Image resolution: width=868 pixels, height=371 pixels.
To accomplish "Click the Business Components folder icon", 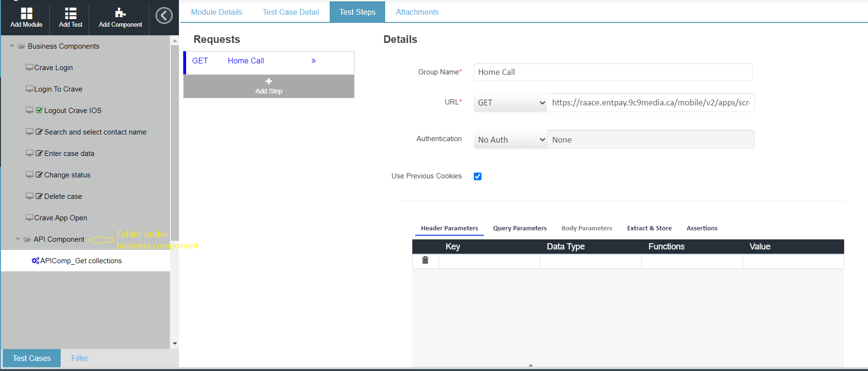I will 21,46.
